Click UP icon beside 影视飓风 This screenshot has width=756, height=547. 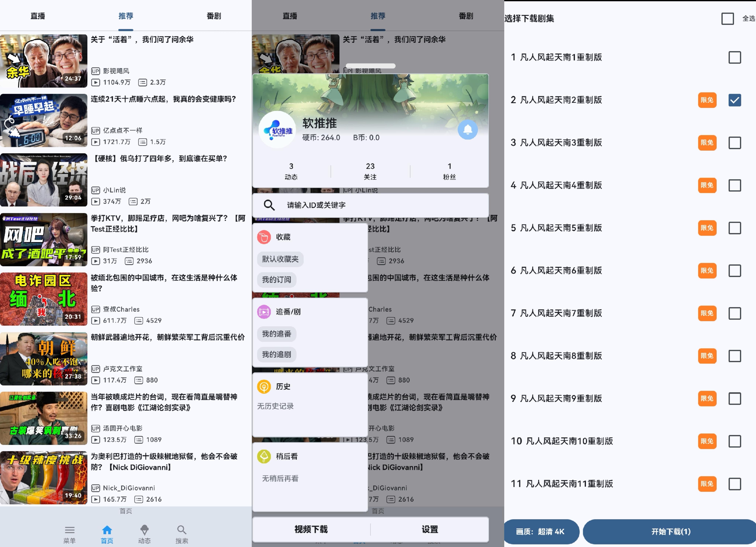[x=96, y=71]
